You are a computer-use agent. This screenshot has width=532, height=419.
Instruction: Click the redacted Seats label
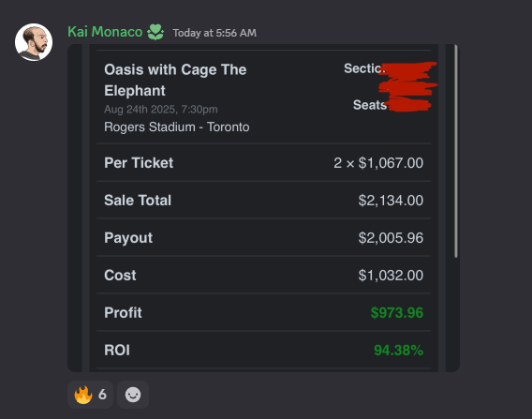pos(370,105)
